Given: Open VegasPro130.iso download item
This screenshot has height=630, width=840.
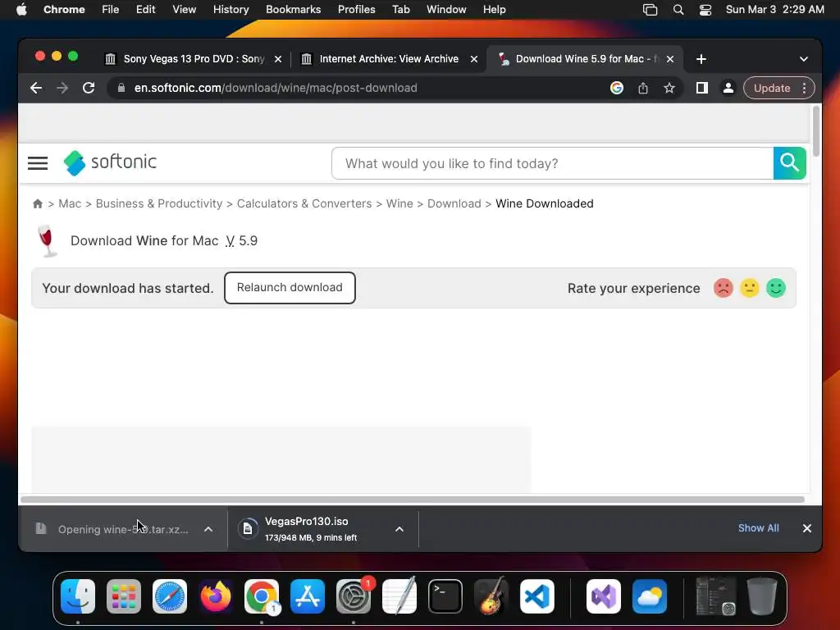Looking at the screenshot, I should (x=309, y=529).
